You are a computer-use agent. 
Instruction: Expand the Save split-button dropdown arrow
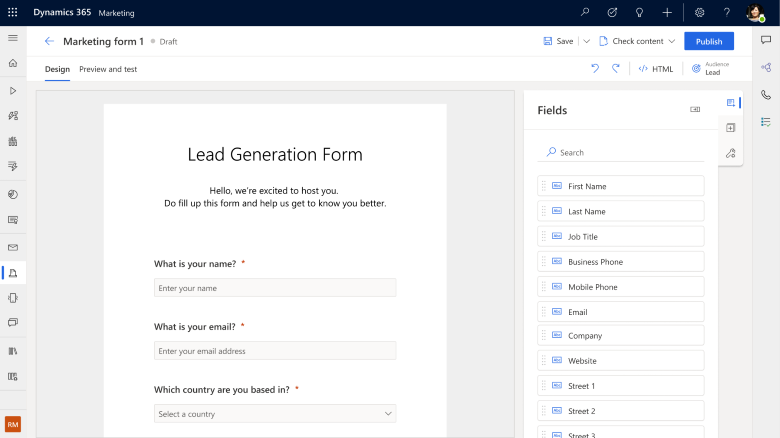587,41
